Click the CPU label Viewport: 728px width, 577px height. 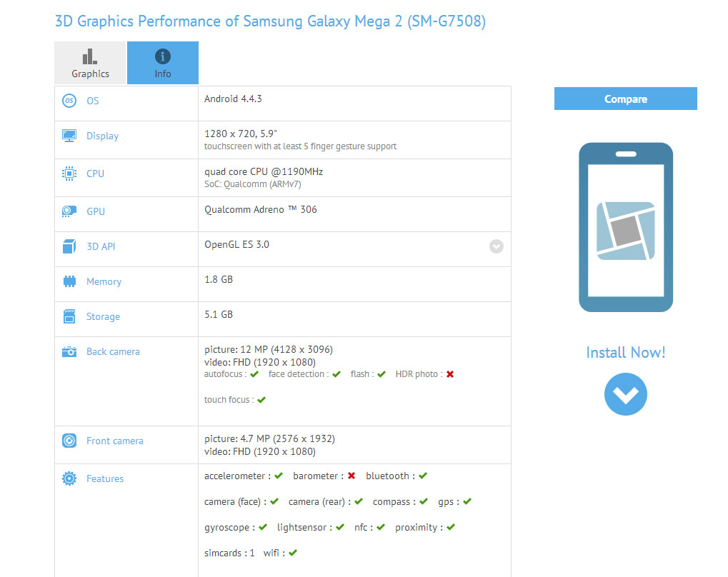95,174
